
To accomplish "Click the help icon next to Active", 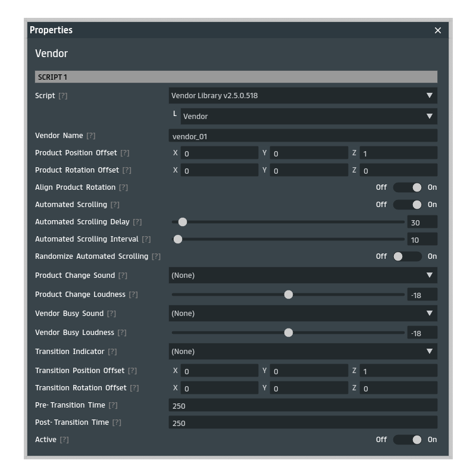I will 64,440.
